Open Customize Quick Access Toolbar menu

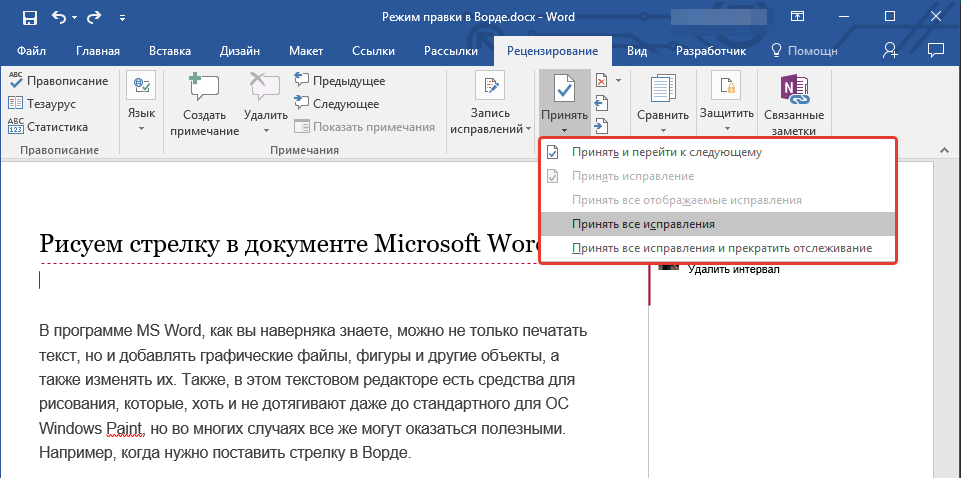coord(123,18)
